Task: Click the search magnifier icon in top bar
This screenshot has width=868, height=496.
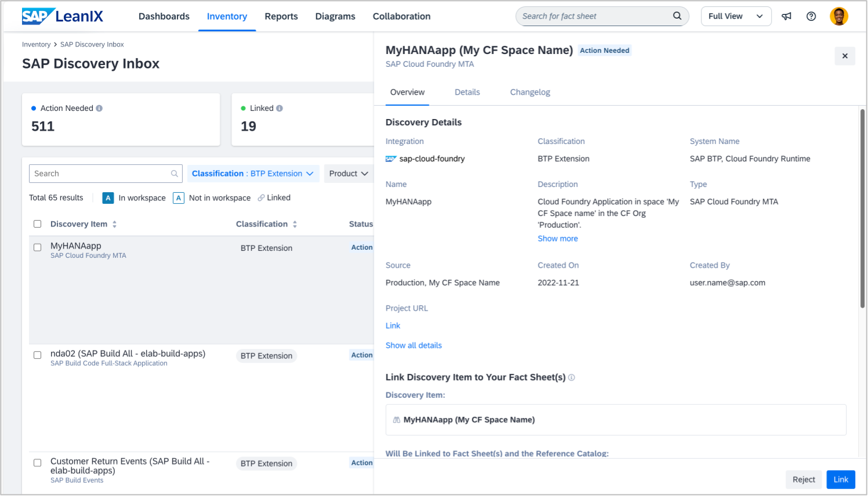Action: pyautogui.click(x=677, y=16)
